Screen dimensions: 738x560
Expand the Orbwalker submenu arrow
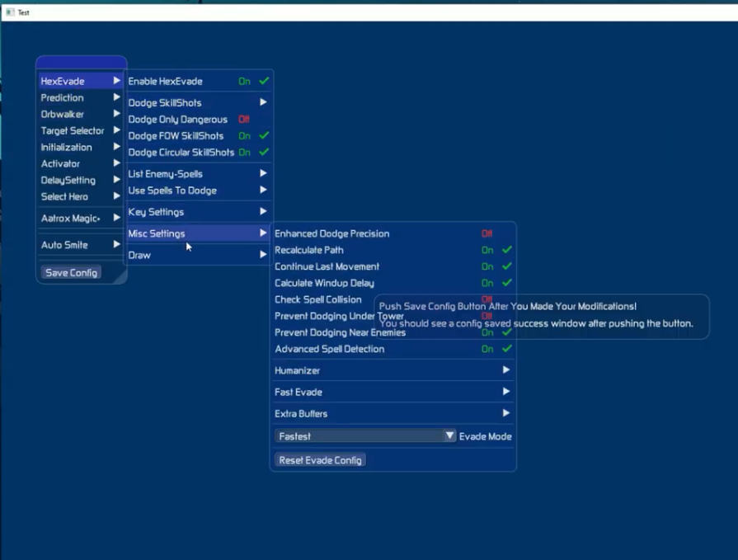click(117, 114)
